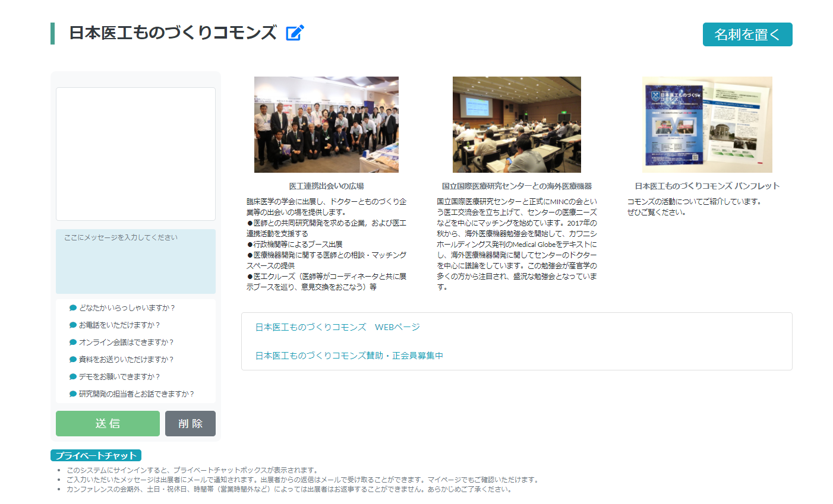Open the conference room photo thumbnail
The width and height of the screenshot is (833, 504).
[517, 125]
